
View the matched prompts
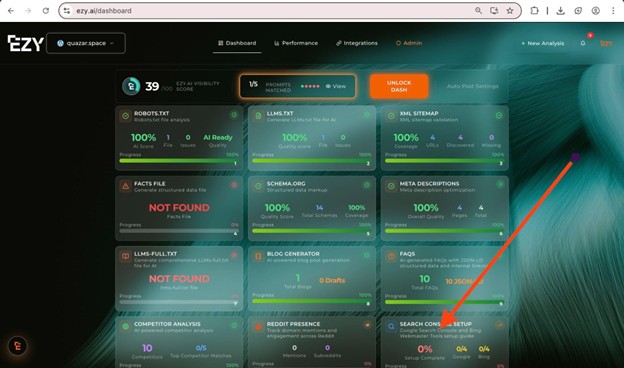336,86
